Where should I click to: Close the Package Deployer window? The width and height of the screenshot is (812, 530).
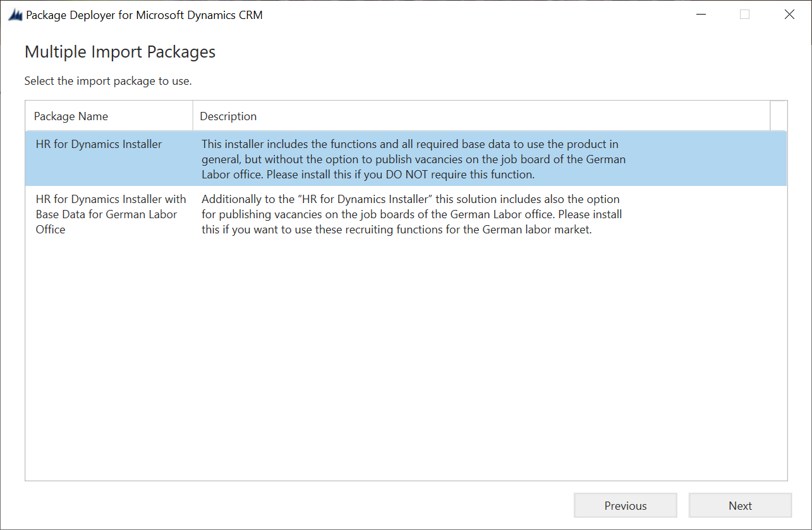[x=789, y=15]
